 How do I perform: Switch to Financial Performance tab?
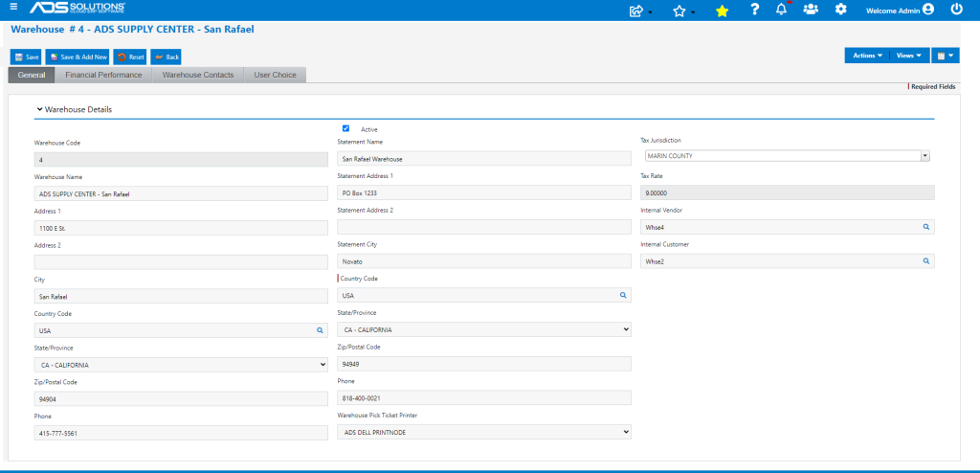[x=103, y=75]
